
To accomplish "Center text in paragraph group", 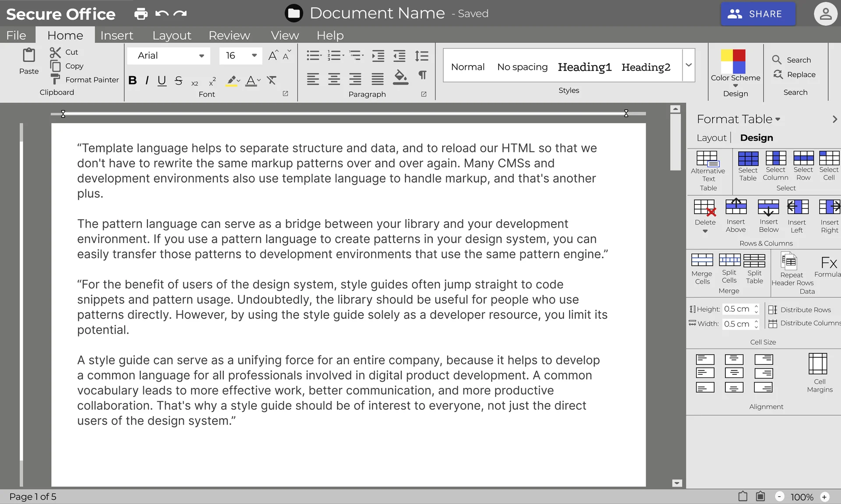I will tap(334, 79).
